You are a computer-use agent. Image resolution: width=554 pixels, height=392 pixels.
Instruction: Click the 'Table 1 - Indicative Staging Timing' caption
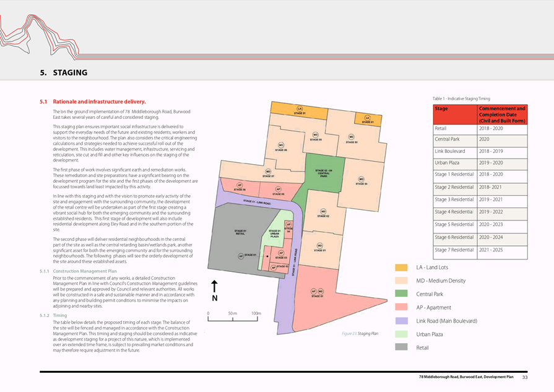(x=461, y=98)
